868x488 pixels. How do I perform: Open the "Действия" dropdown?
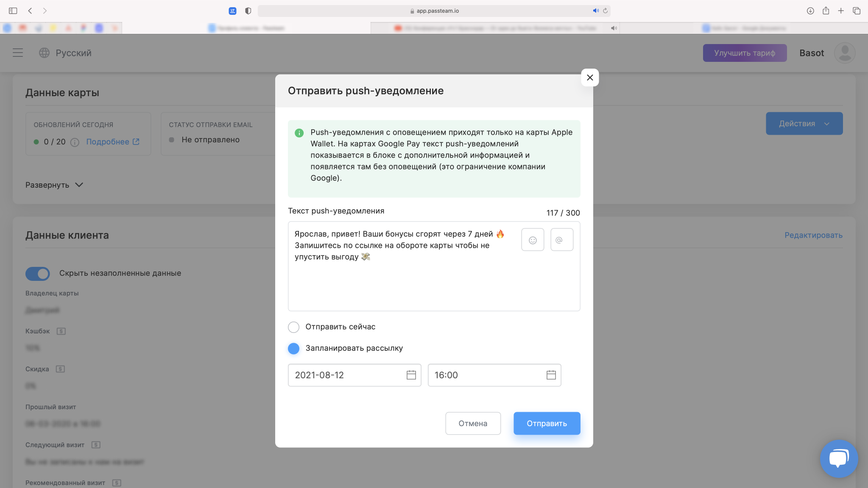click(x=804, y=124)
